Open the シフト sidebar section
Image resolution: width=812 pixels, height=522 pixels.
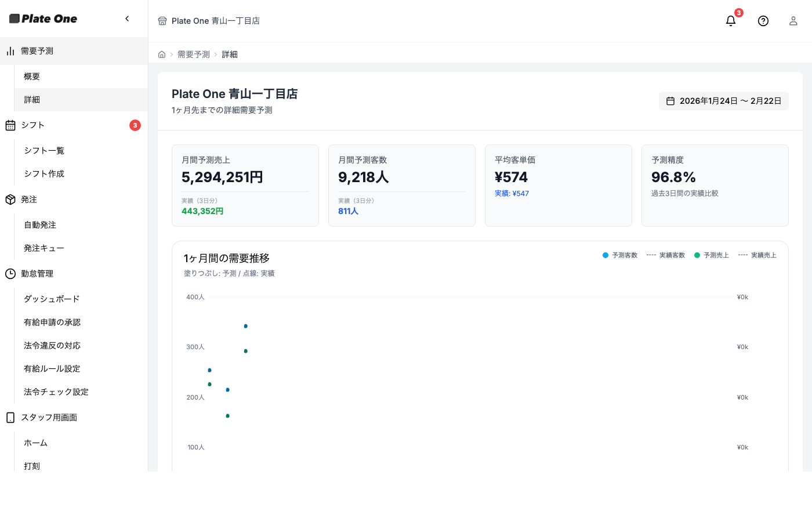click(74, 125)
